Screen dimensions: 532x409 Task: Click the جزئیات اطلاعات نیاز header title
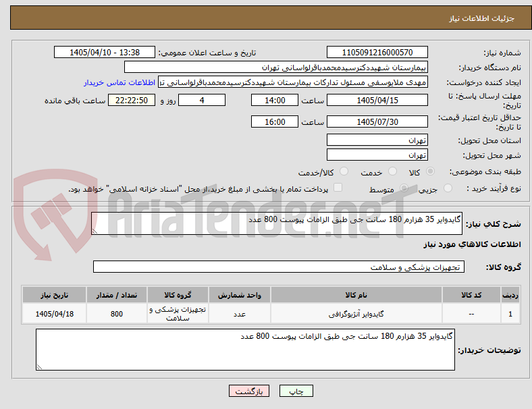482,18
